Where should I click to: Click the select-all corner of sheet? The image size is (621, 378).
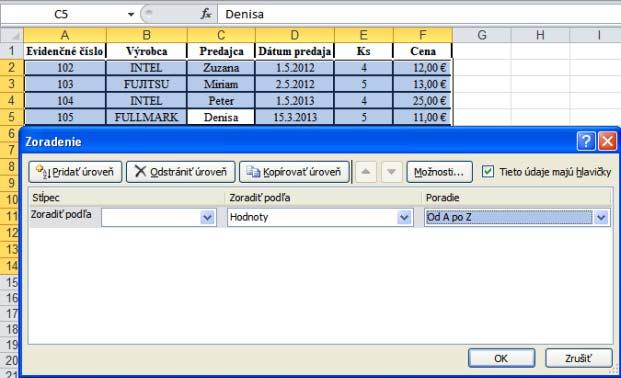tap(12, 35)
